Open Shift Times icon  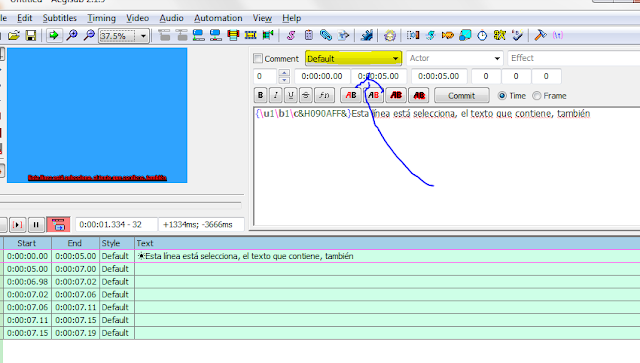(413, 36)
